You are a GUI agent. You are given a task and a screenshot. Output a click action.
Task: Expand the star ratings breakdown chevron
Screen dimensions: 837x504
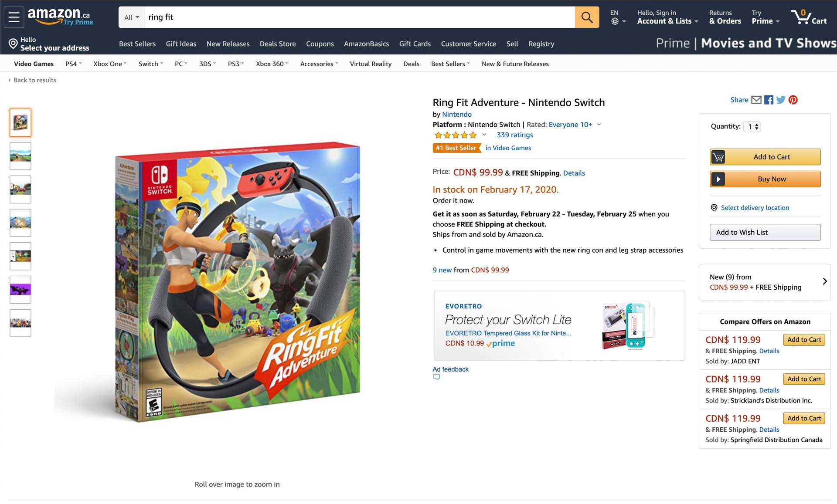(x=484, y=135)
